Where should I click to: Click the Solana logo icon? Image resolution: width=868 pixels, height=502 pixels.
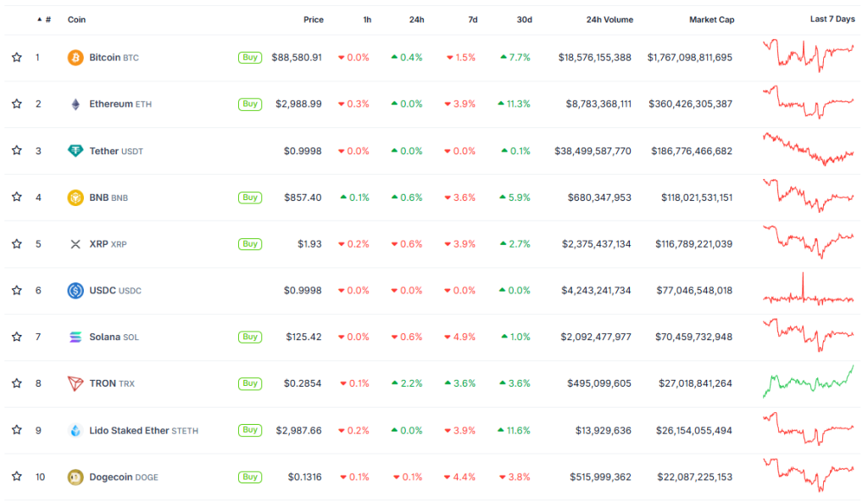(75, 337)
